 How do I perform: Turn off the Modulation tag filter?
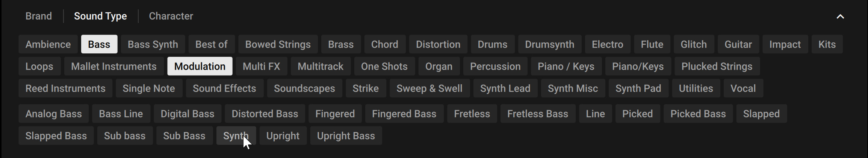click(x=200, y=67)
